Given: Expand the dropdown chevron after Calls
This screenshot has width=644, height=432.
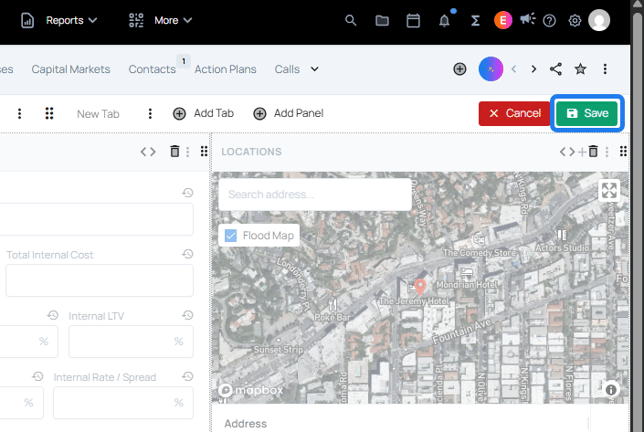Looking at the screenshot, I should coord(314,69).
